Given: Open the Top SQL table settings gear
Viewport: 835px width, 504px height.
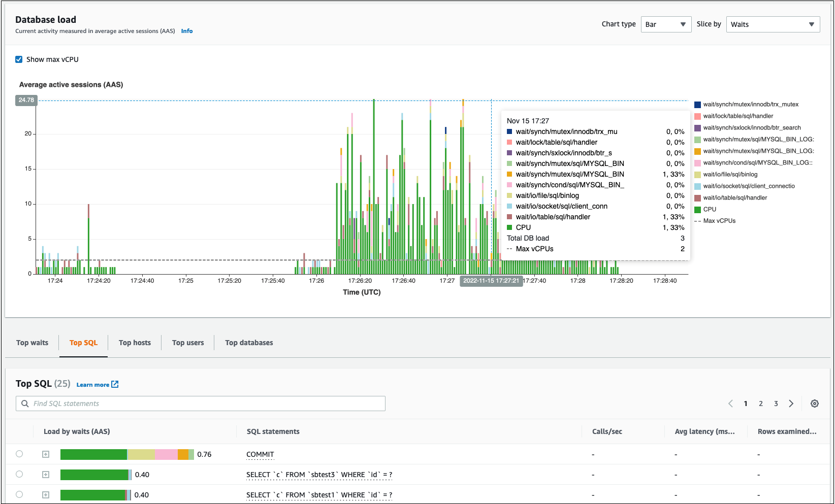Looking at the screenshot, I should point(815,404).
